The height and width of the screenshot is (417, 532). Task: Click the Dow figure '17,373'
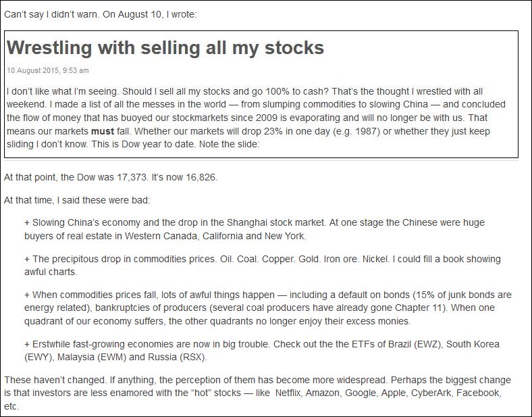[132, 177]
